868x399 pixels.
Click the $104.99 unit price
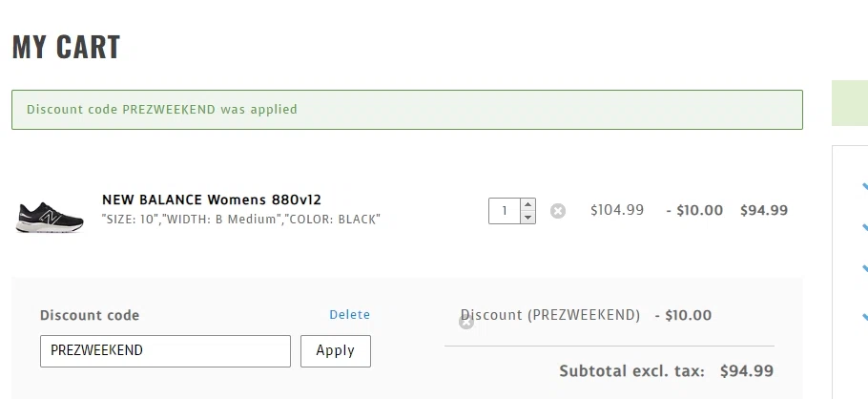(617, 210)
